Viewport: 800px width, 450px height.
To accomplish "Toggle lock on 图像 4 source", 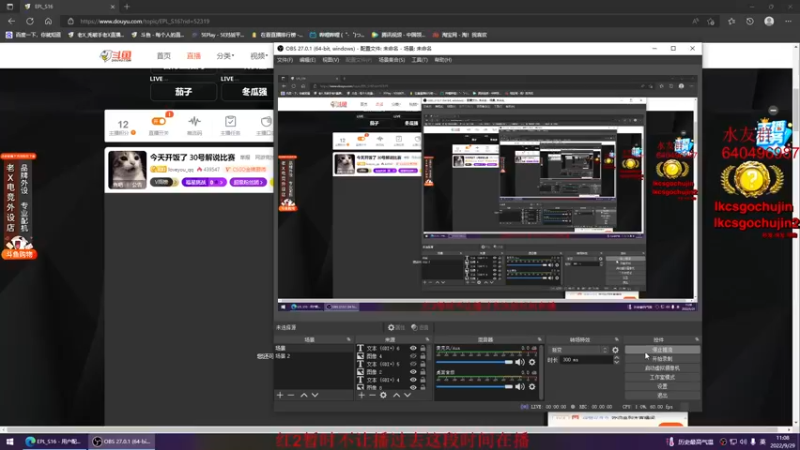I will [422, 356].
